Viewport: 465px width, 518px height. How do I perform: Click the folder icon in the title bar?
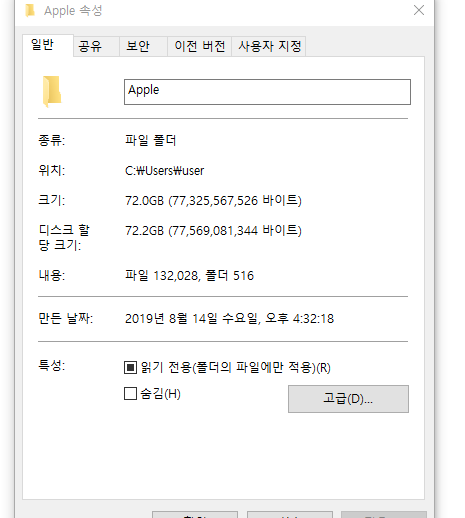pos(30,11)
